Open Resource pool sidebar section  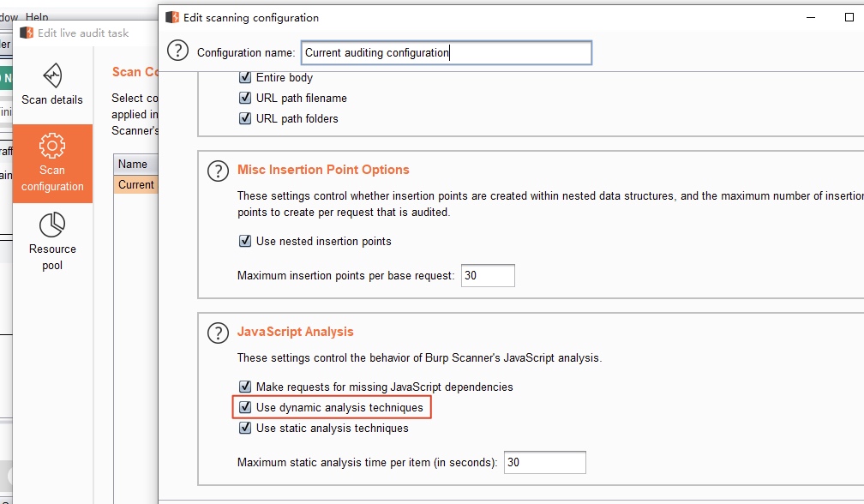click(x=52, y=242)
